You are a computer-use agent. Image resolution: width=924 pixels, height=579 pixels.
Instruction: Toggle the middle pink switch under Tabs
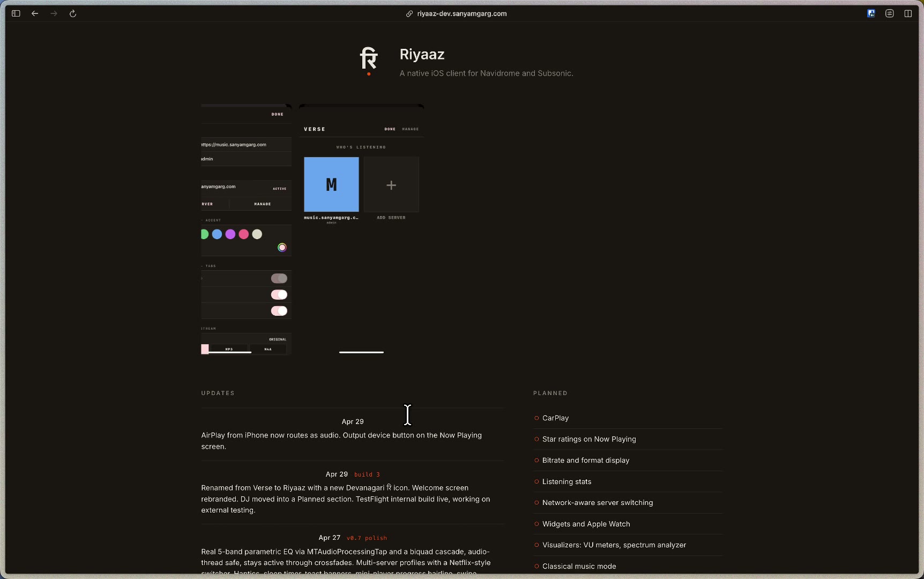279,294
